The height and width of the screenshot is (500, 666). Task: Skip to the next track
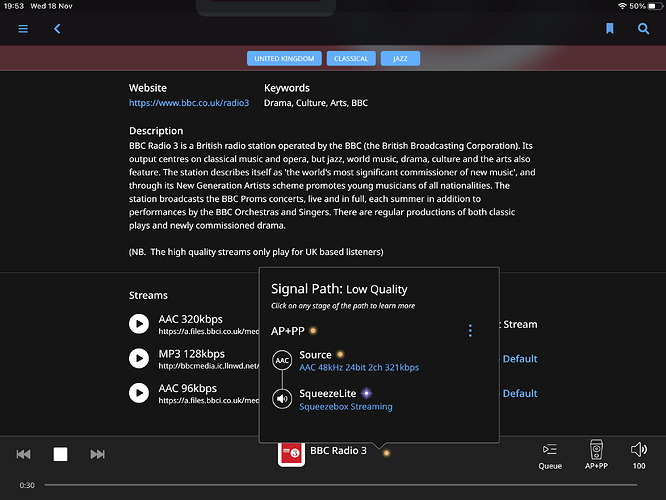(97, 454)
